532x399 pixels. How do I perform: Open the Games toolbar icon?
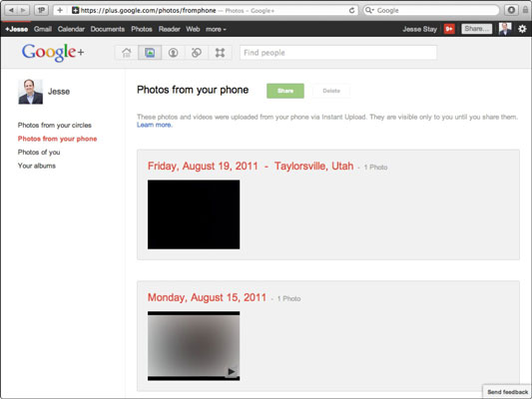[220, 53]
